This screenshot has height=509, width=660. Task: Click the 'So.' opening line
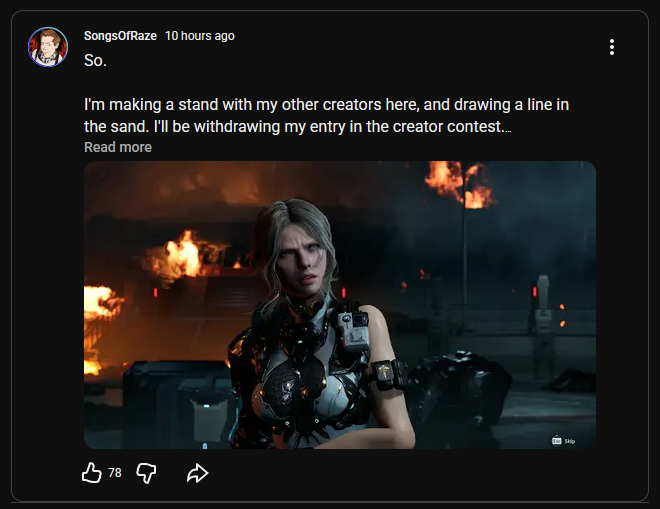tap(96, 60)
